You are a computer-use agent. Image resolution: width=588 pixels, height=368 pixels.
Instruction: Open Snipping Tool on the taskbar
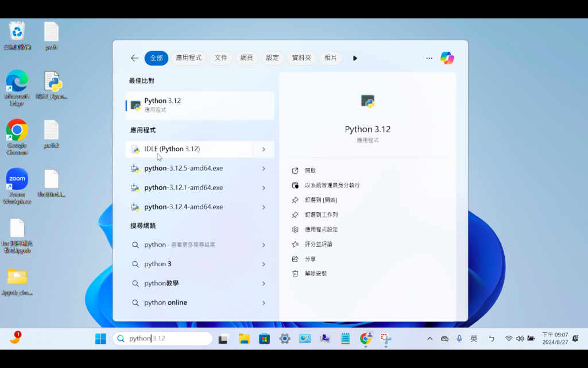click(x=386, y=339)
